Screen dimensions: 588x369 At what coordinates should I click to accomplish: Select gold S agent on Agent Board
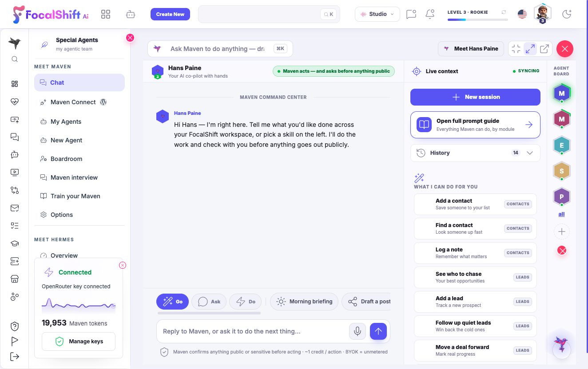[562, 171]
